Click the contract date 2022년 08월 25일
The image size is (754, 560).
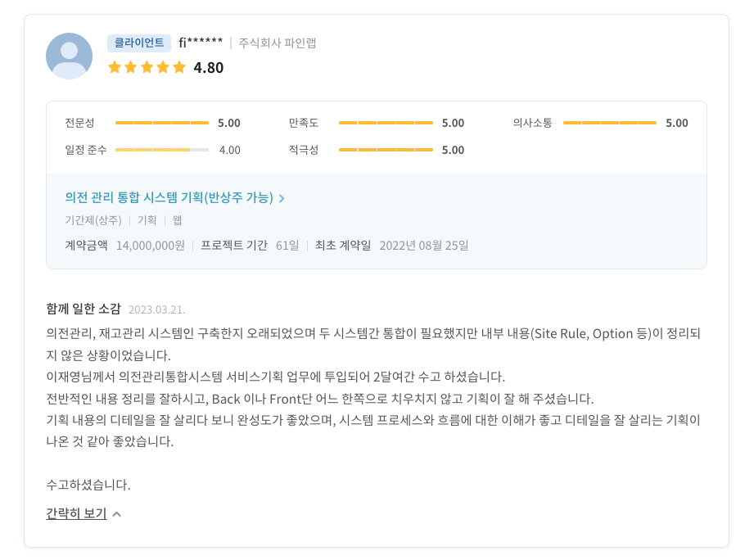coord(423,246)
